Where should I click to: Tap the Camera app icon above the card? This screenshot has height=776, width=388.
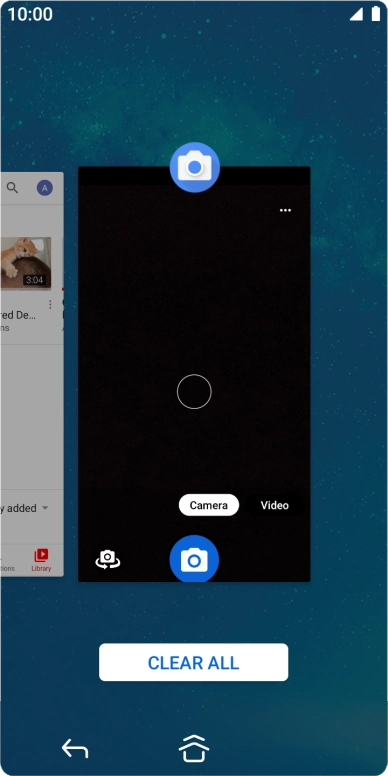[194, 167]
